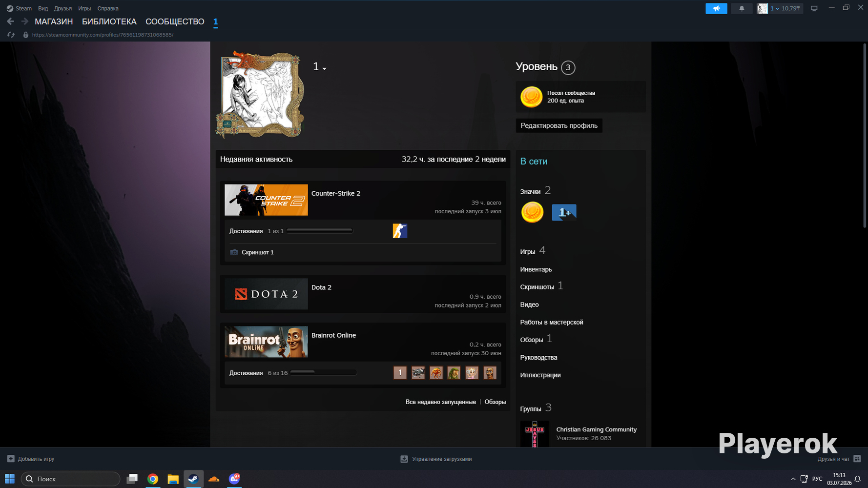Click the lock icon beside the URL
This screenshot has height=488, width=868.
[26, 35]
